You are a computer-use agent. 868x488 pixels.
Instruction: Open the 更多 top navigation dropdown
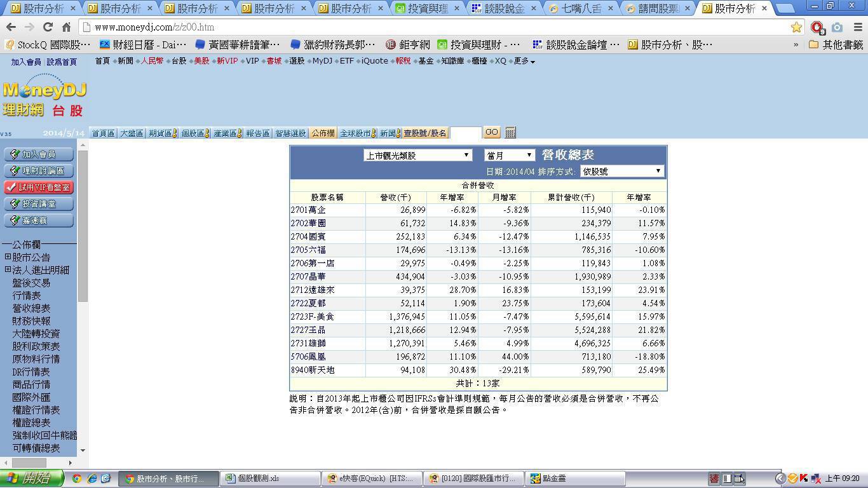tap(524, 61)
